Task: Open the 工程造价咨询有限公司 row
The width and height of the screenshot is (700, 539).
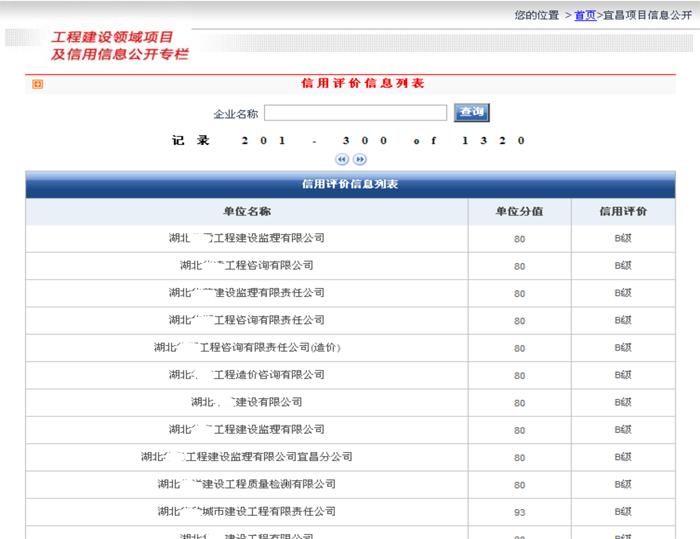Action: (x=246, y=375)
